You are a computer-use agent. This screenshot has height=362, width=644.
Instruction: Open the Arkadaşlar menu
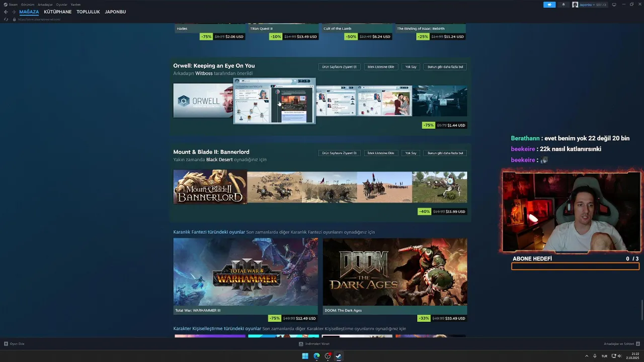coord(45,5)
